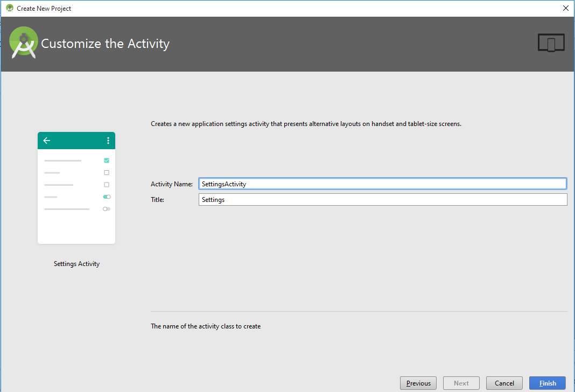Viewport: 575px width, 392px height.
Task: Click the small Android Studio title bar icon
Action: click(x=10, y=8)
